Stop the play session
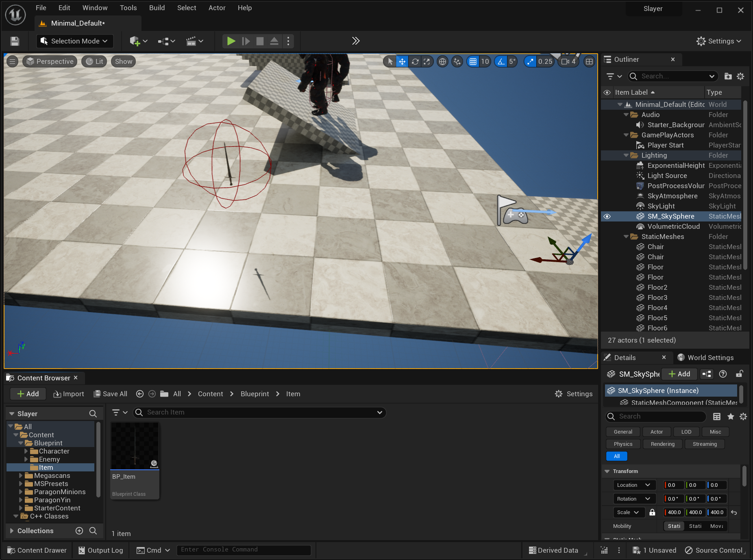The image size is (753, 560). click(x=260, y=41)
